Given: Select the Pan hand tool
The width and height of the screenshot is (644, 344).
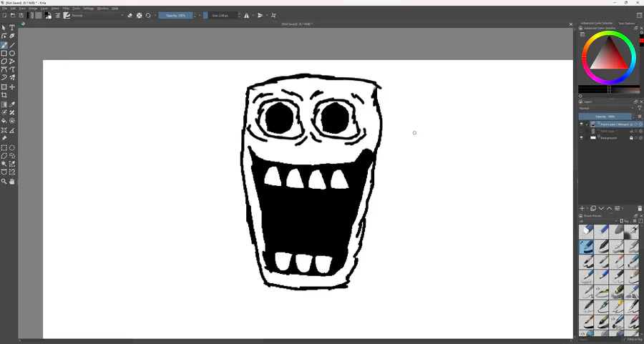Looking at the screenshot, I should 12,182.
